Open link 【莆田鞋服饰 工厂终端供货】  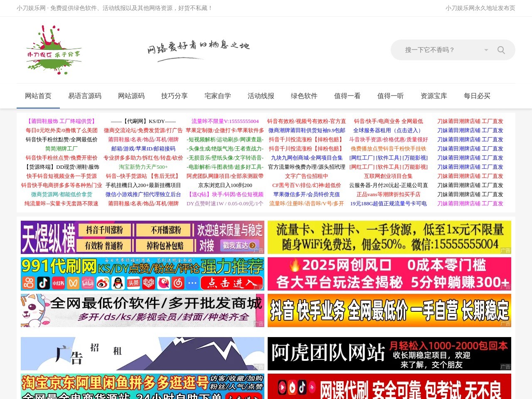[x=62, y=121]
